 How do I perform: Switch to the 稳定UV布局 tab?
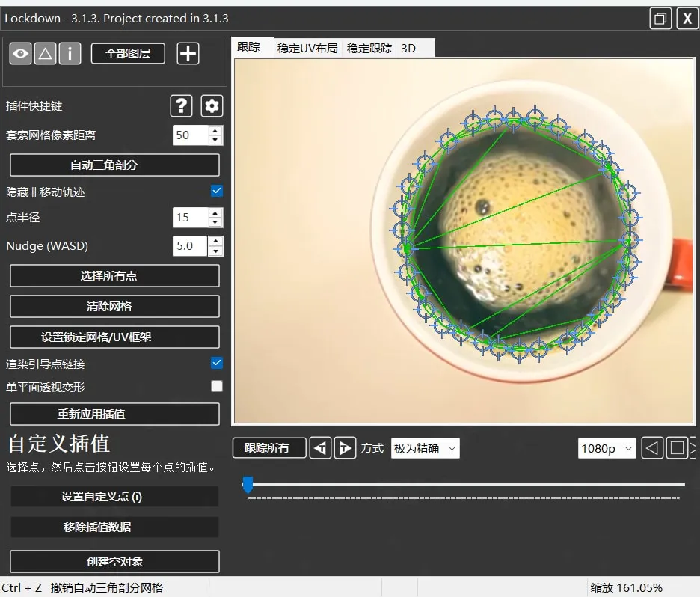(x=307, y=49)
